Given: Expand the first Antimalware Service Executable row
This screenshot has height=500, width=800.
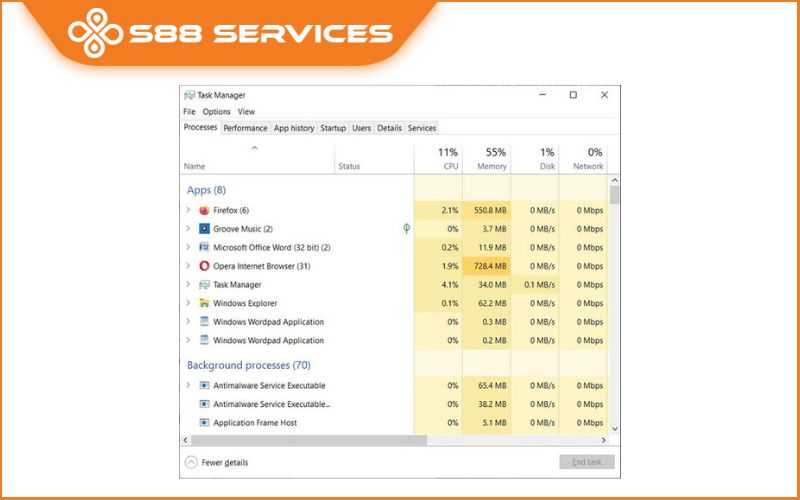Looking at the screenshot, I should 188,385.
